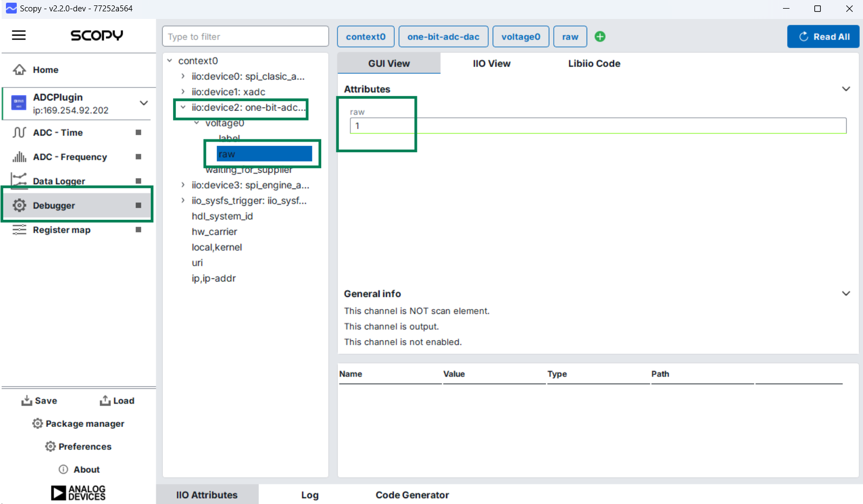863x504 pixels.
Task: Toggle run square for ADC - Time
Action: click(x=138, y=132)
